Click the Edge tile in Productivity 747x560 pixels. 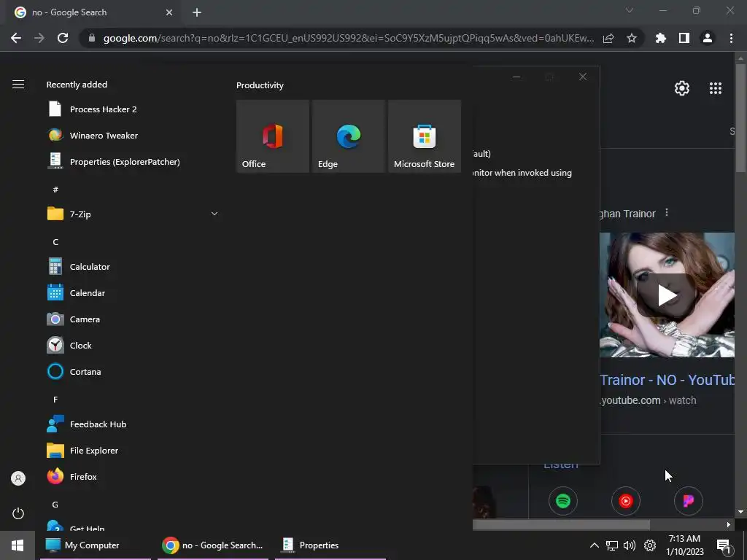(348, 136)
